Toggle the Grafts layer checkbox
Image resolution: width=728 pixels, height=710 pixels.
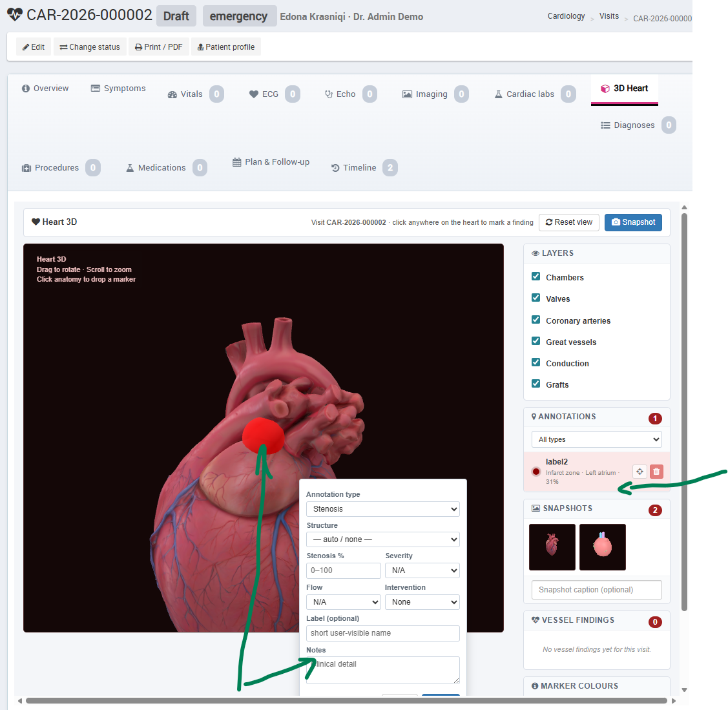coord(536,384)
